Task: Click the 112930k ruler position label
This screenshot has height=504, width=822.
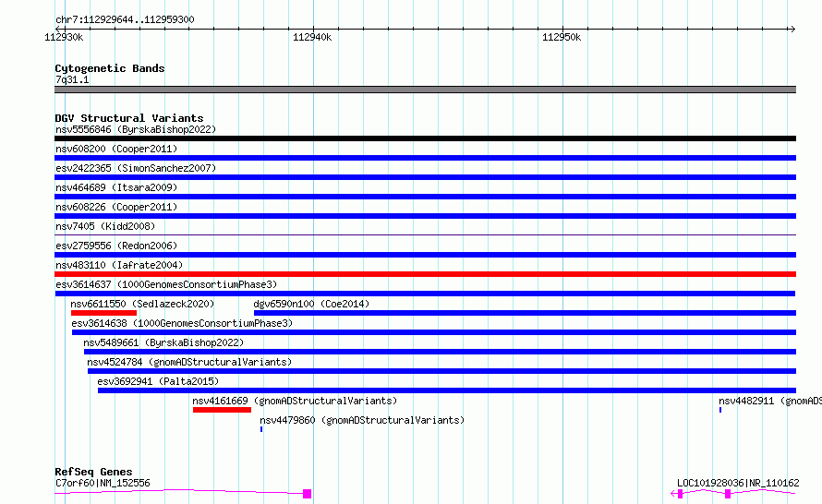Action: coord(64,37)
